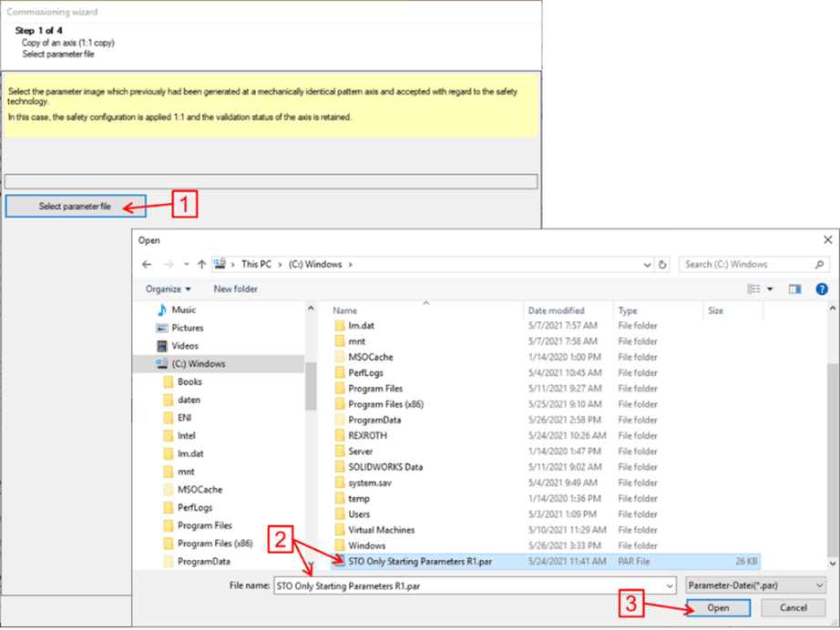This screenshot has width=840, height=630.
Task: Select daten folder in navigation tree
Action: pyautogui.click(x=182, y=400)
